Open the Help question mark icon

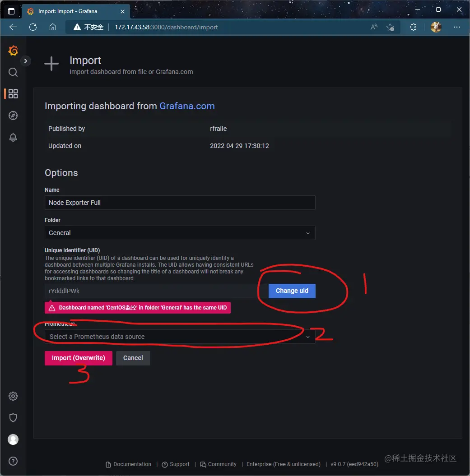click(13, 461)
